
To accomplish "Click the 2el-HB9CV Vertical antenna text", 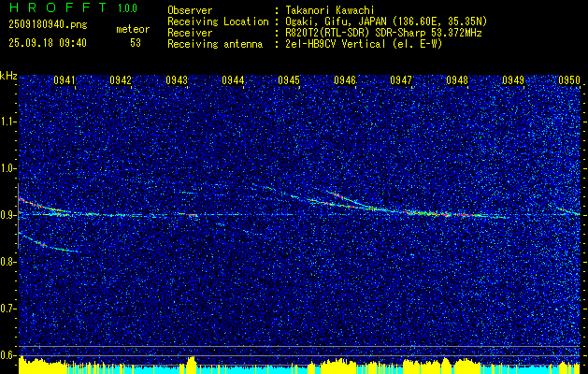I will tap(364, 44).
